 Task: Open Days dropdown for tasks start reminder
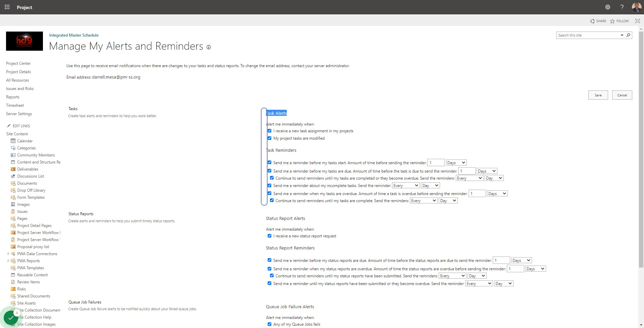coord(456,162)
